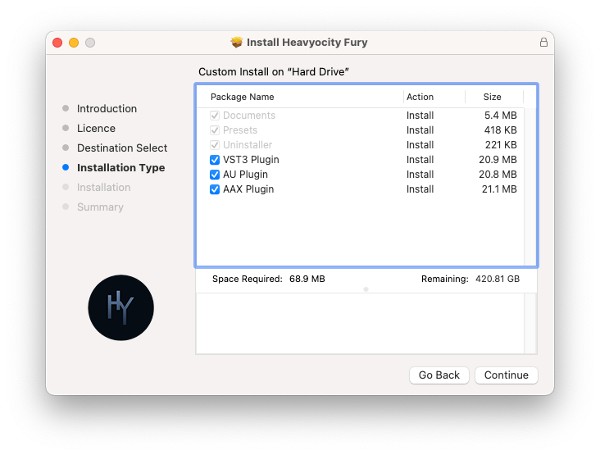
Task: Click the greyed Documents checkbox
Action: pyautogui.click(x=215, y=116)
